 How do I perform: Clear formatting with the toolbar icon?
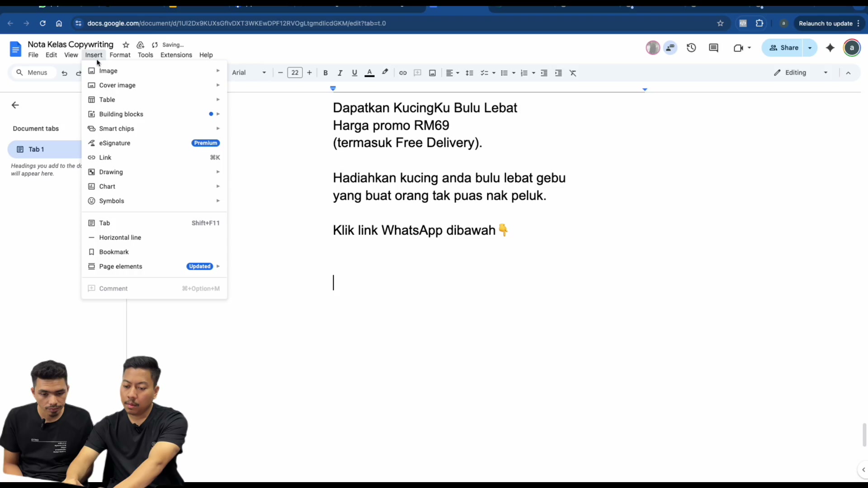pyautogui.click(x=573, y=73)
